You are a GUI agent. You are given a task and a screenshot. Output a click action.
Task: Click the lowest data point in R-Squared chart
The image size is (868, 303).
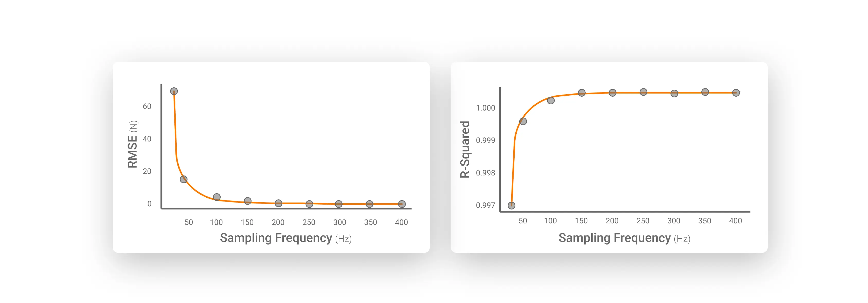click(x=511, y=205)
